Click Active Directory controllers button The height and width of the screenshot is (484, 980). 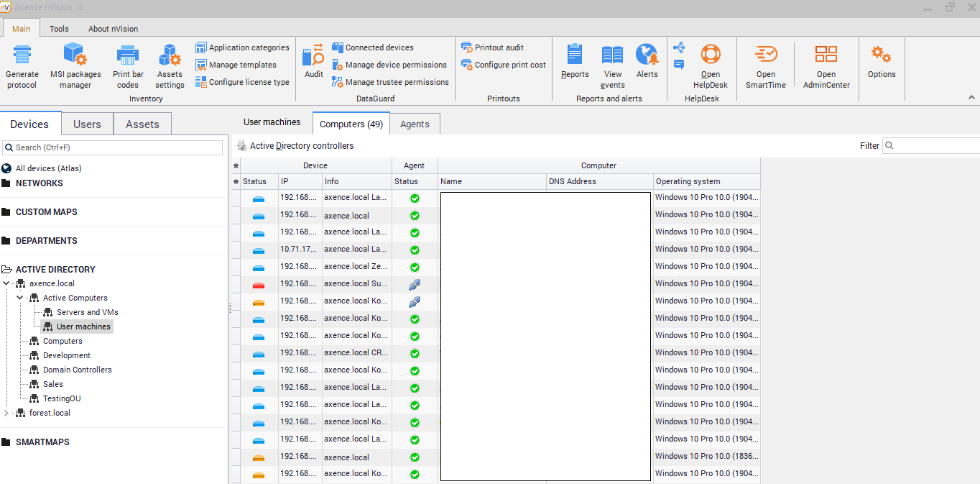[x=295, y=146]
